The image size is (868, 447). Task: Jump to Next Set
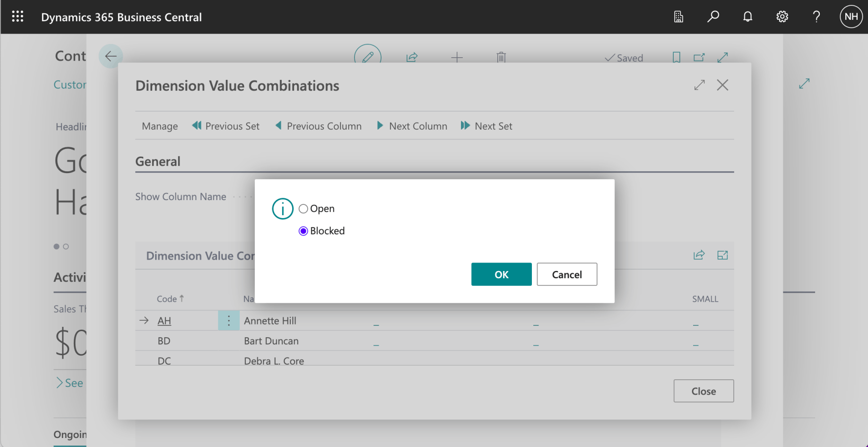tap(487, 126)
